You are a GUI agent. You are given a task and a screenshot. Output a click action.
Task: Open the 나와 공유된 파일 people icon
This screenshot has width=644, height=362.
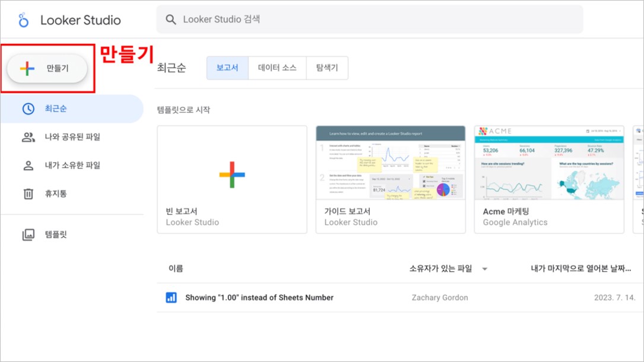(28, 137)
